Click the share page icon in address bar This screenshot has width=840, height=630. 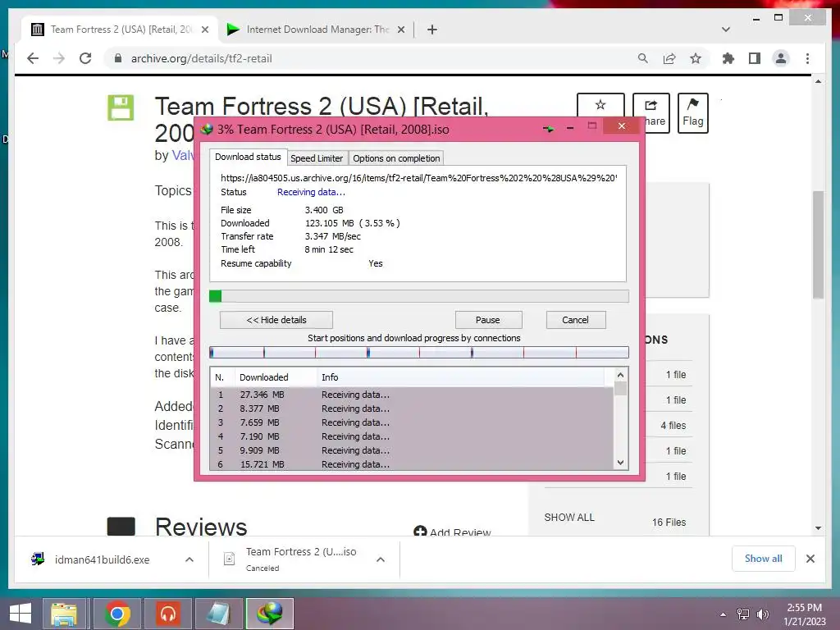click(x=669, y=58)
